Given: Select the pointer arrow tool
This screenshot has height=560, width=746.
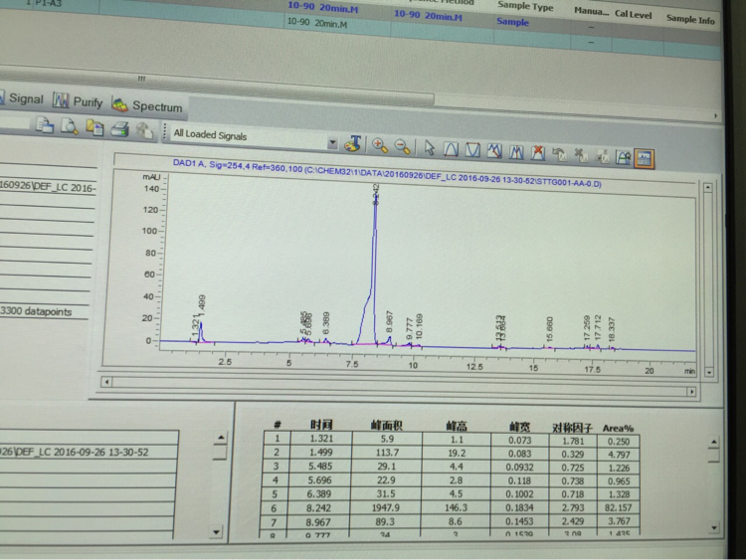Looking at the screenshot, I should 429,148.
